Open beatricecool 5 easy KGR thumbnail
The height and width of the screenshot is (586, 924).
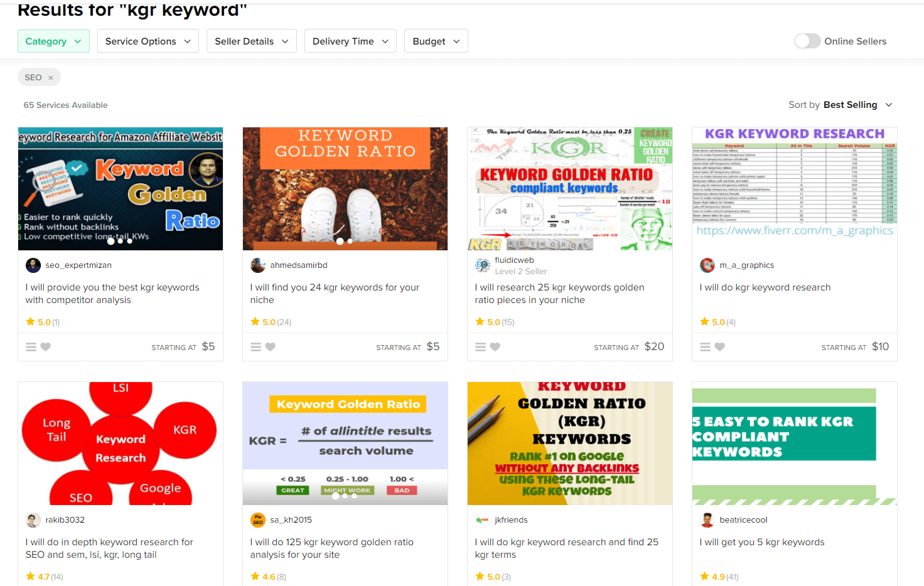(795, 444)
